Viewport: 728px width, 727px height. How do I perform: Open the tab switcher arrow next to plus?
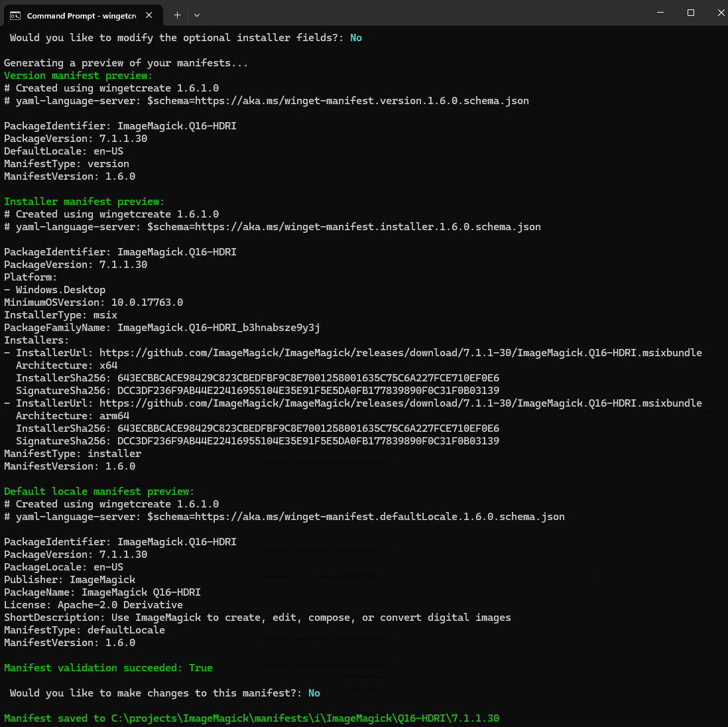click(196, 15)
